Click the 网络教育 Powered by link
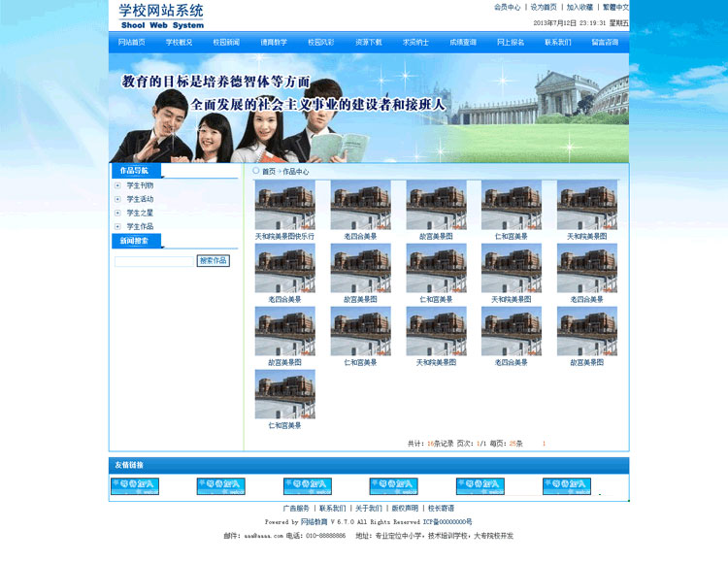The height and width of the screenshot is (563, 728). (314, 522)
